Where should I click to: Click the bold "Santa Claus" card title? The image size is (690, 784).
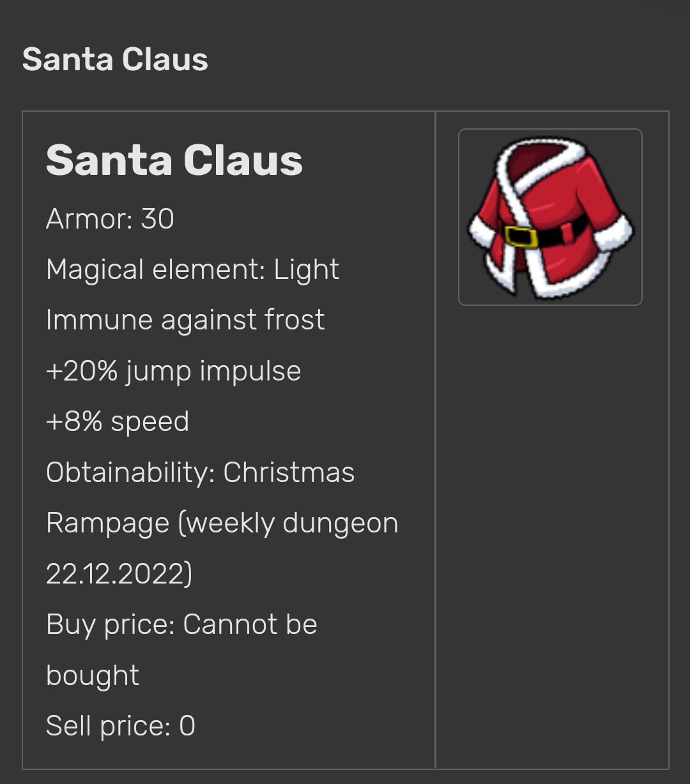pos(174,160)
